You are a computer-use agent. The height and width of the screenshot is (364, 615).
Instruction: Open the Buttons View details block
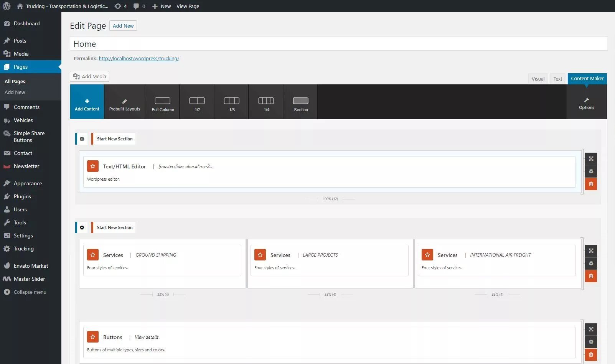click(329, 343)
